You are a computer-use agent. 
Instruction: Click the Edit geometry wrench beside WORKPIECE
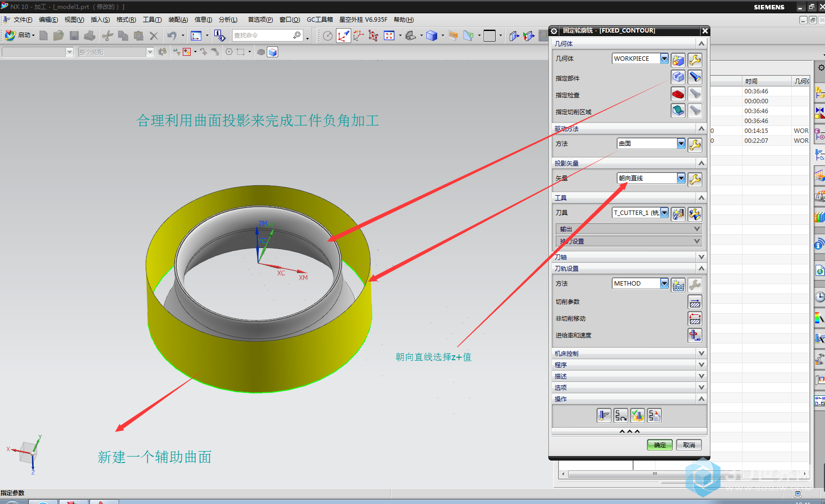point(695,60)
